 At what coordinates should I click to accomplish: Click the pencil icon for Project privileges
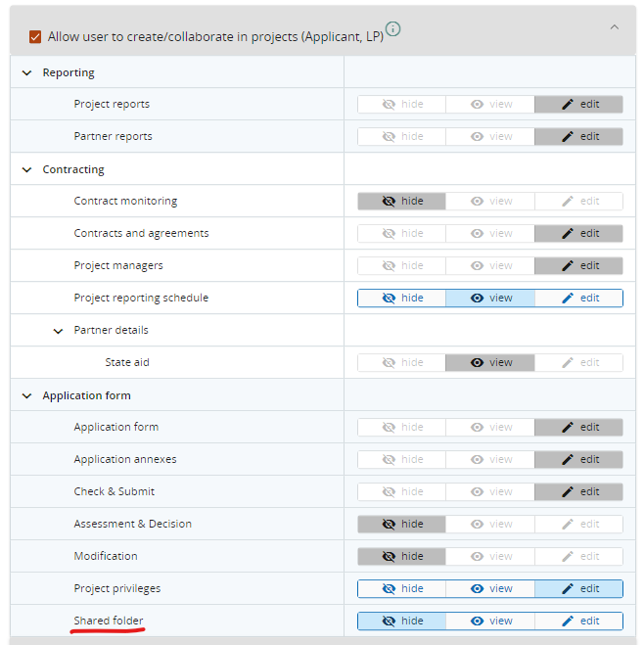point(568,589)
